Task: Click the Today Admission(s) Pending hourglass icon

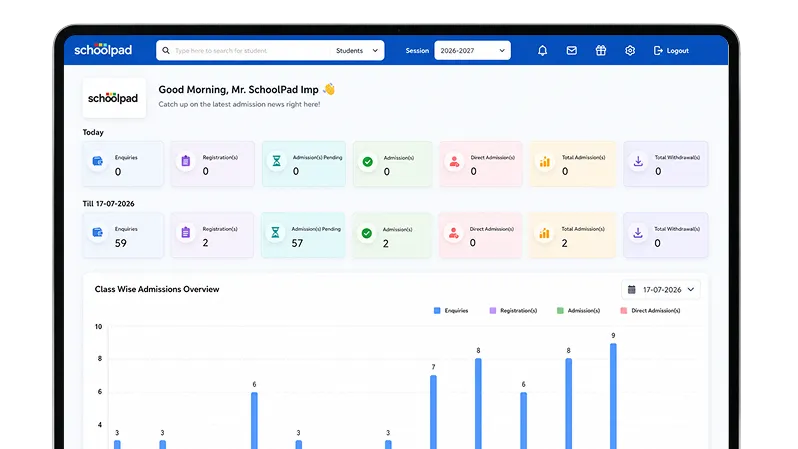Action: [x=276, y=161]
